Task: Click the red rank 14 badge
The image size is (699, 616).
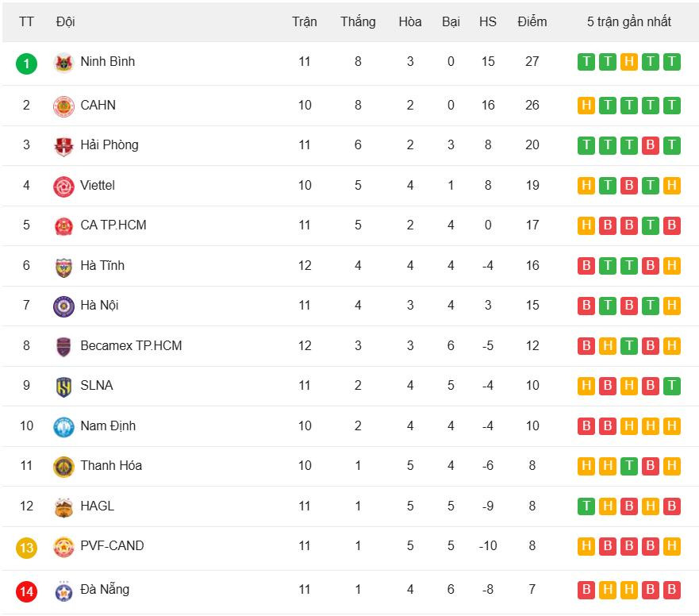Action: point(26,591)
